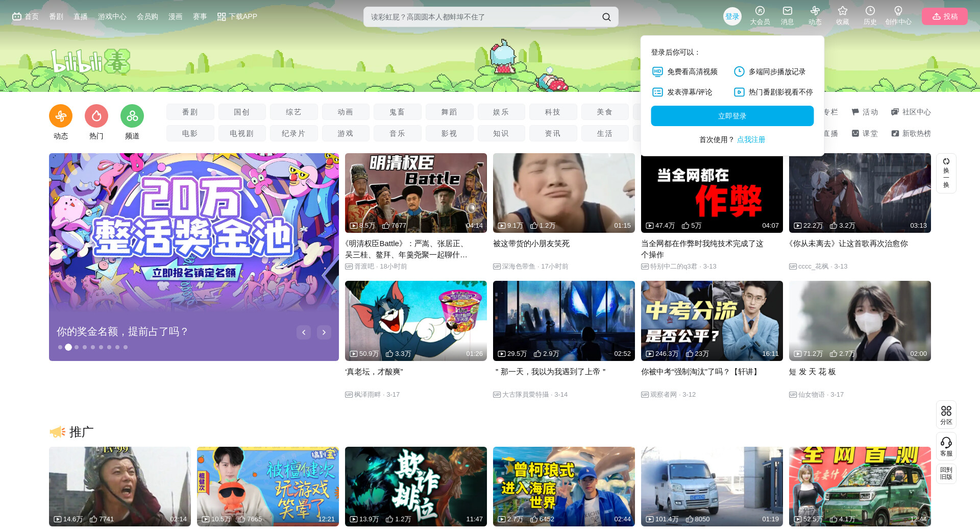Open the 动态 icon in top bar
The image size is (980, 531).
815,11
